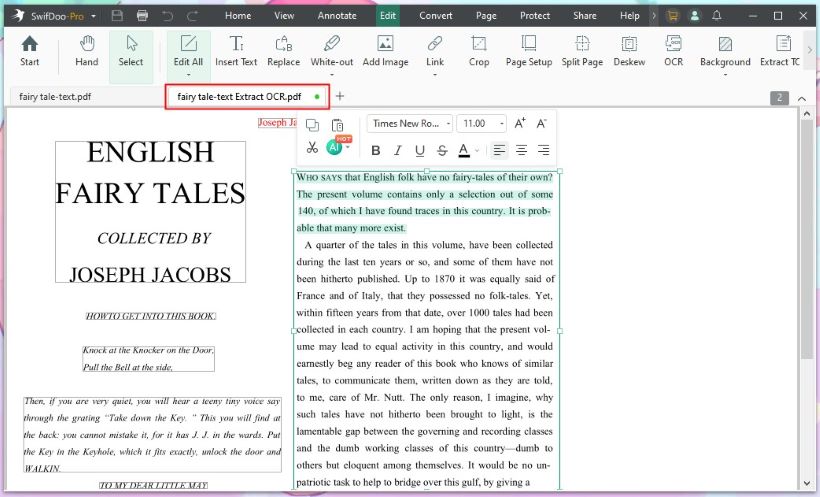
Task: Set left text alignment
Action: click(499, 151)
